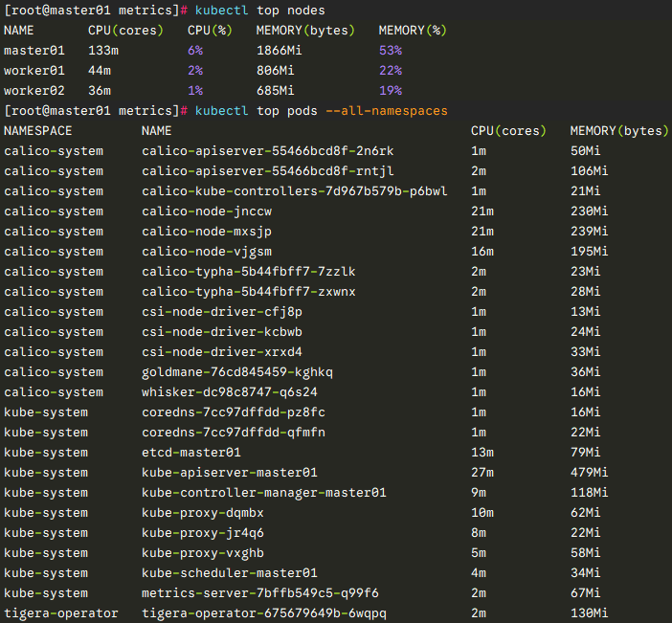This screenshot has width=672, height=623.
Task: Select pod calico-typha-5b44fbff7-zxwnx
Action: (249, 292)
